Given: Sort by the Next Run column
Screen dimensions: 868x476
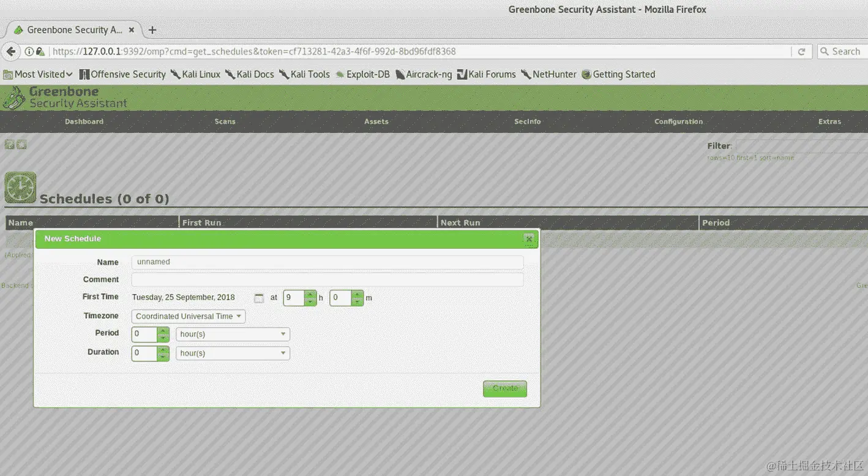Looking at the screenshot, I should pos(460,223).
